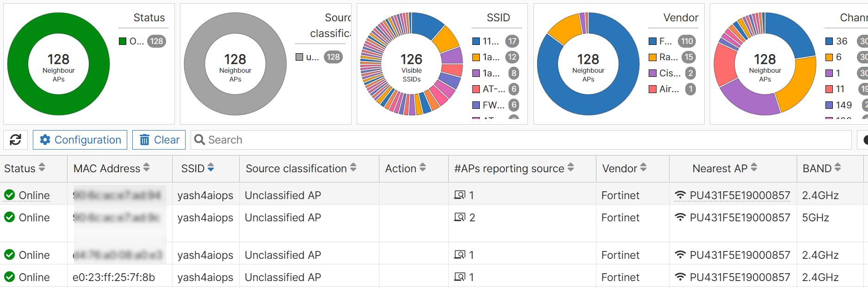Open nearest AP link PU431F5E19000857 in first row
Image resolution: width=868 pixels, height=288 pixels.
(740, 195)
